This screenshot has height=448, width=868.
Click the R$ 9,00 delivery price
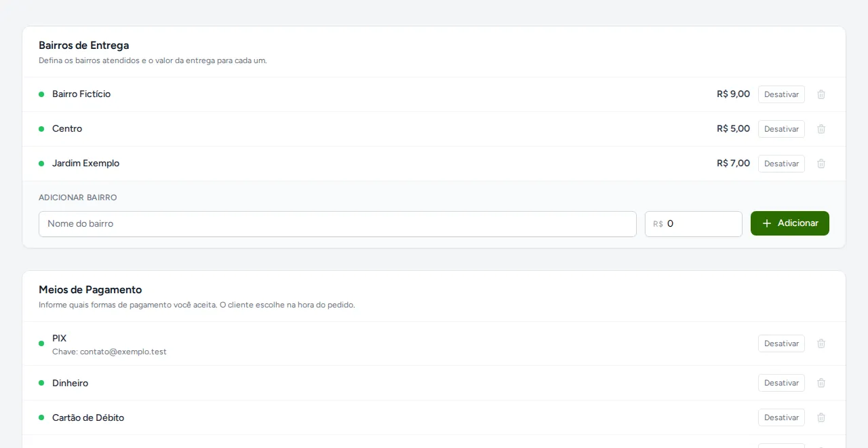click(733, 94)
